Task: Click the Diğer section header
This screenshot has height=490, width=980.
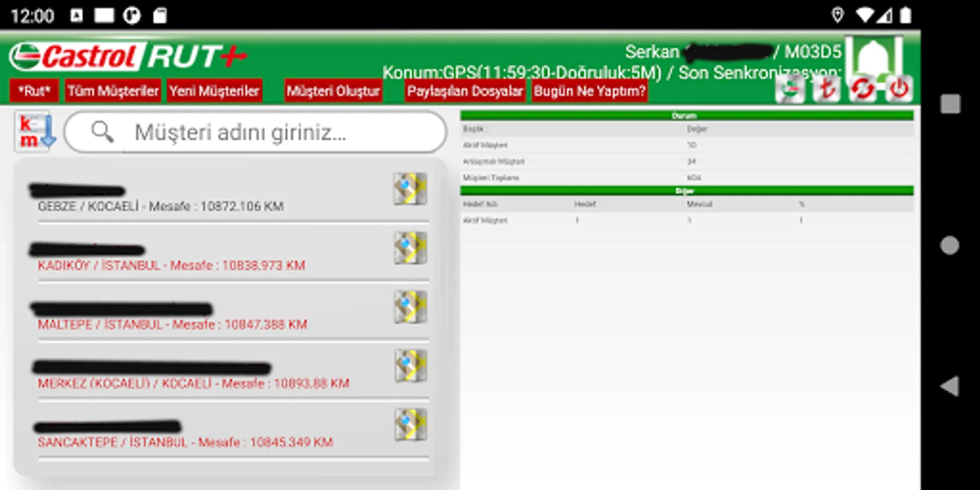Action: 687,191
